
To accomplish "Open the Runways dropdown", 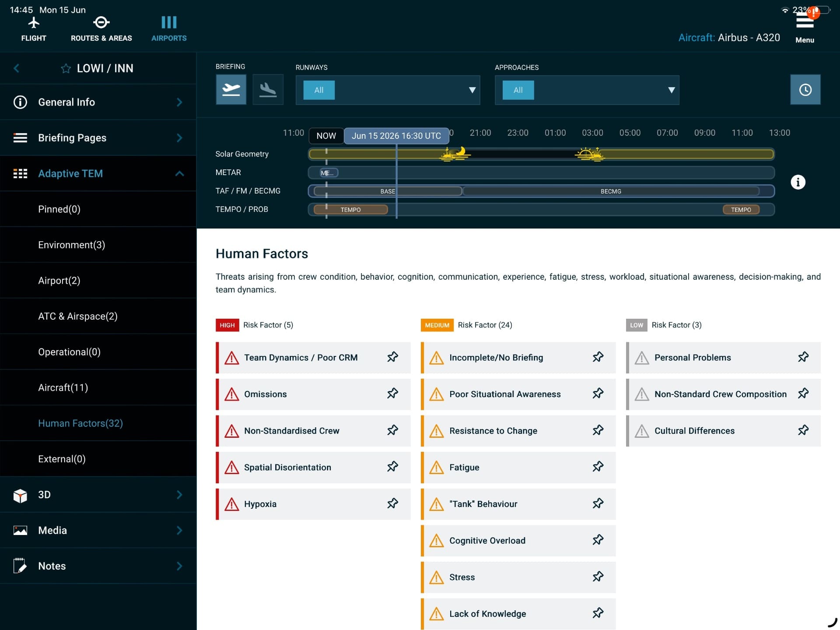I will (x=388, y=90).
